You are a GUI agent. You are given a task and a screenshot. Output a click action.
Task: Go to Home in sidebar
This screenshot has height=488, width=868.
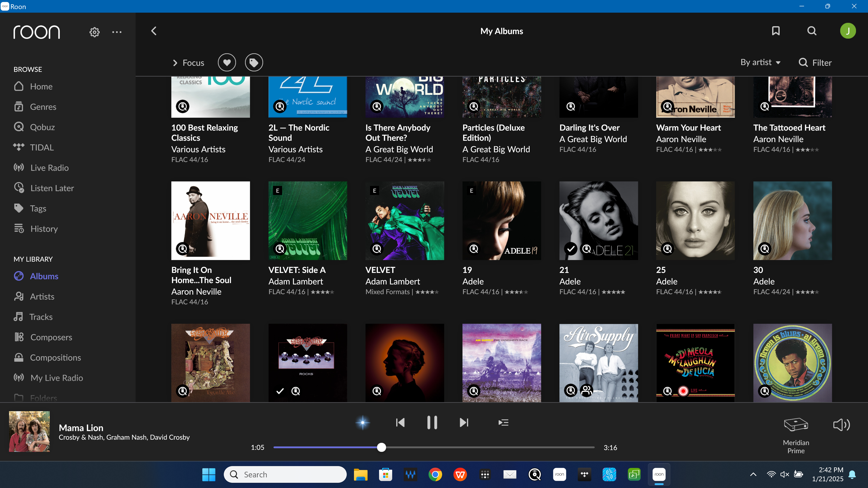[33, 87]
